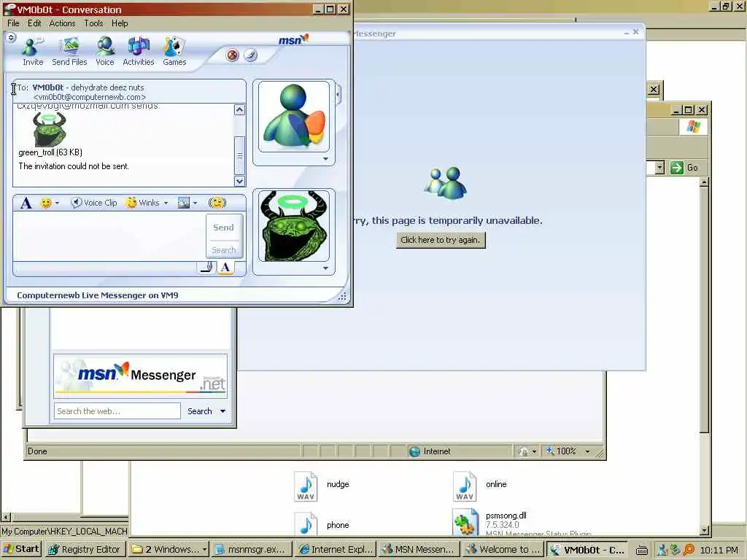This screenshot has width=747, height=560.
Task: Select the phone WAV file
Action: [x=322, y=524]
